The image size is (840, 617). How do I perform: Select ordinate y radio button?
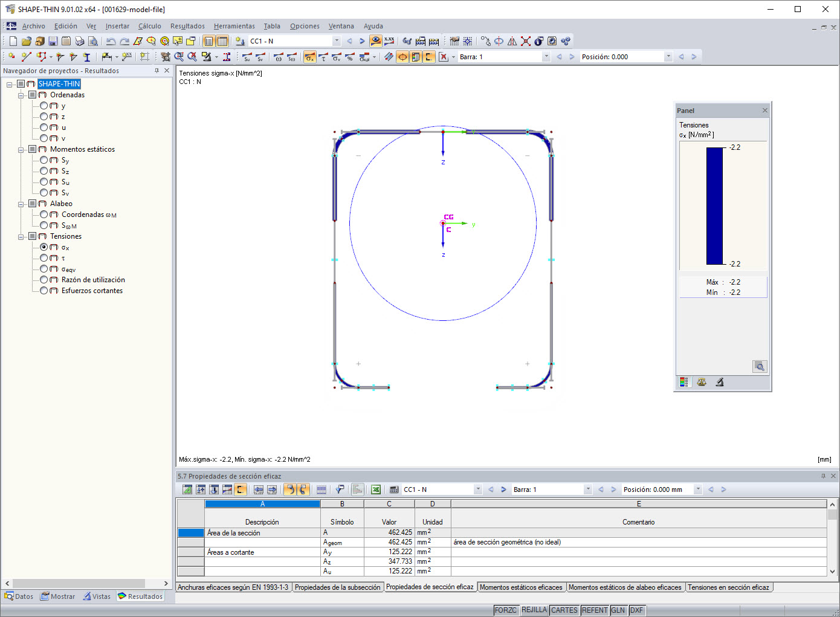(44, 106)
